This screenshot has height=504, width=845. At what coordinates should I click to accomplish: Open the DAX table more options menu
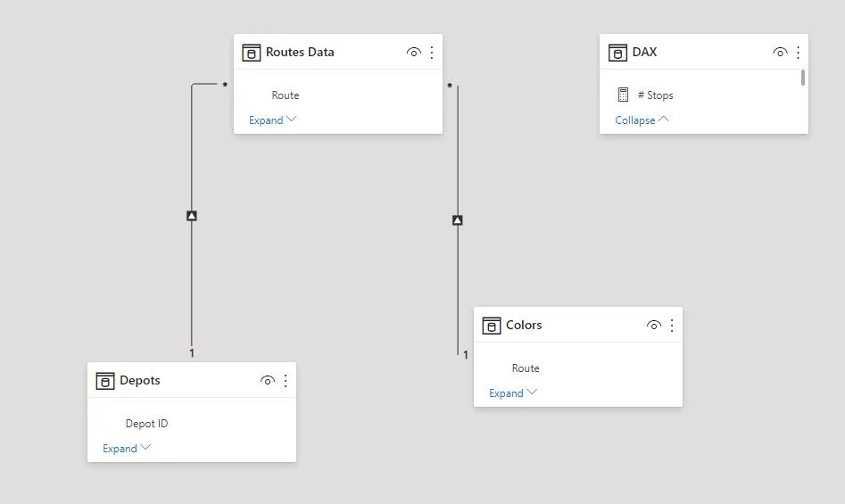coord(798,53)
